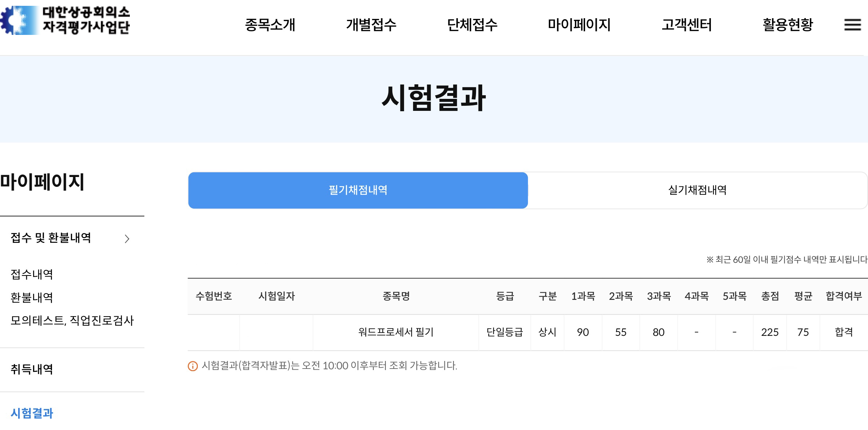This screenshot has height=430, width=868.
Task: Open the hamburger menu icon
Action: click(x=852, y=25)
